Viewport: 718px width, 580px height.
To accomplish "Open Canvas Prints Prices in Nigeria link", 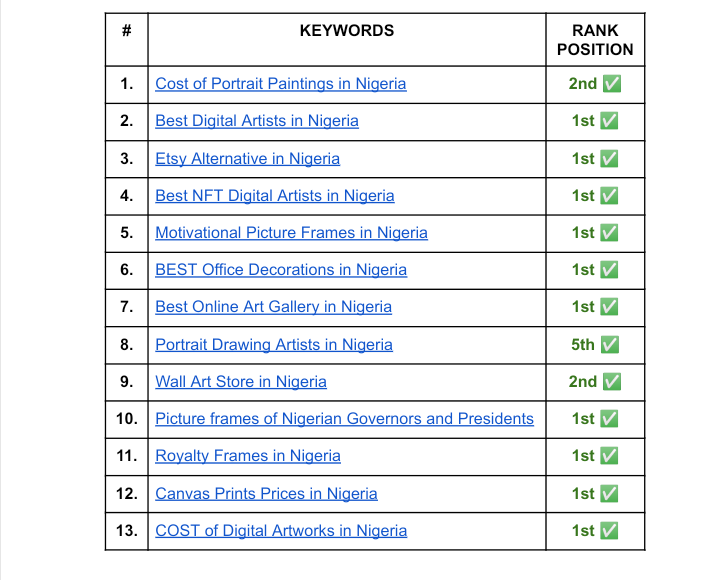I will pos(266,494).
